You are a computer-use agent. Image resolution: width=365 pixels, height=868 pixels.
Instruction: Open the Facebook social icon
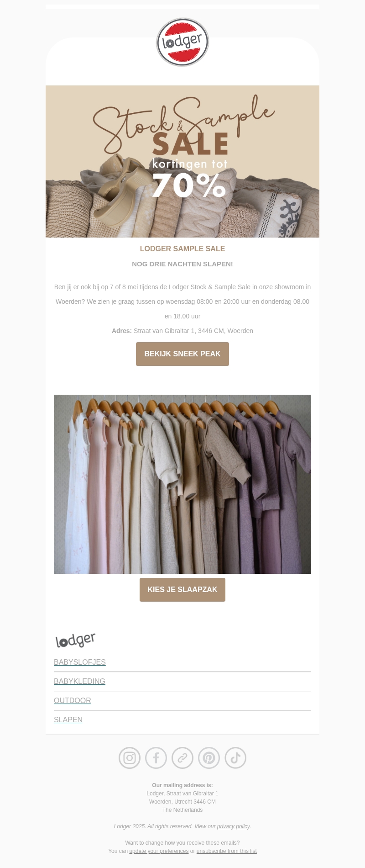156,758
